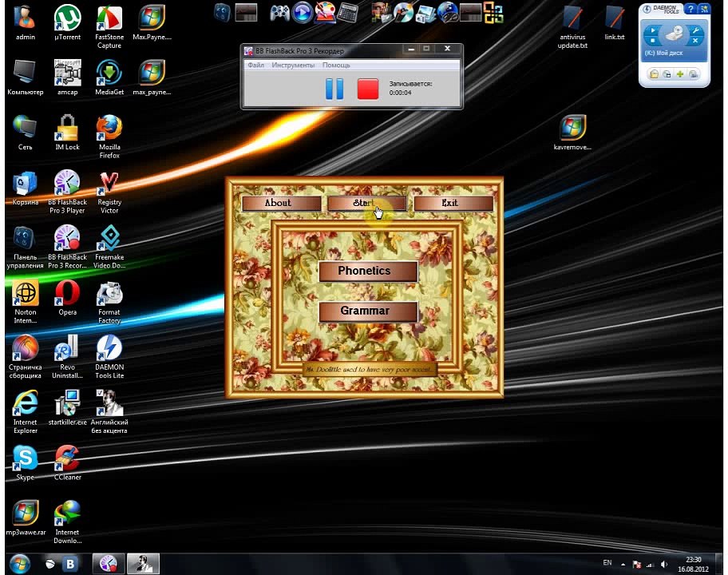The image size is (728, 575).
Task: Launch Mozilla Firefox from the desktop
Action: tap(109, 137)
